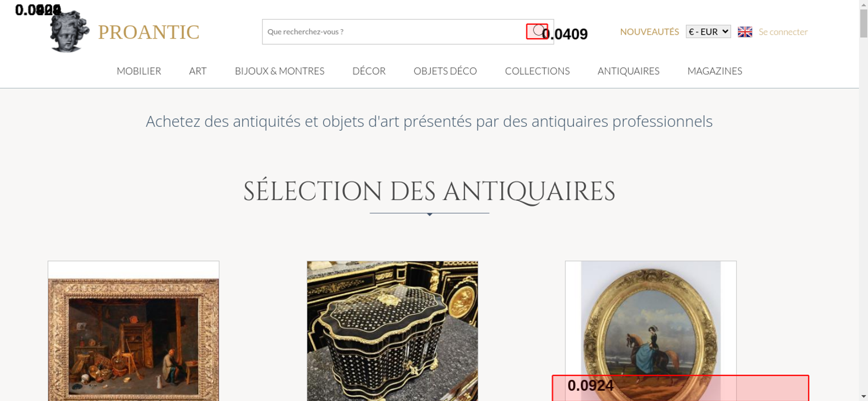Open the oval horsewoman painting thumbnail
The image size is (868, 401).
651,331
